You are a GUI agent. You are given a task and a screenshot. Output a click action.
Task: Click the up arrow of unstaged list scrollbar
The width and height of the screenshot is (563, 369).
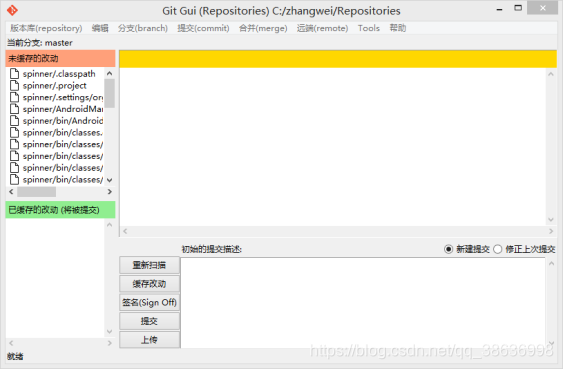[x=110, y=73]
